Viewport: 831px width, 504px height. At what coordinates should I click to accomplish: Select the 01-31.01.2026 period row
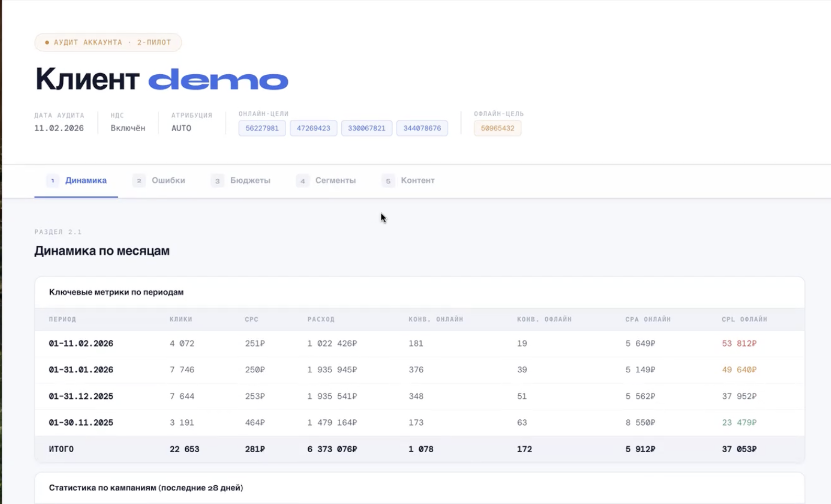81,370
